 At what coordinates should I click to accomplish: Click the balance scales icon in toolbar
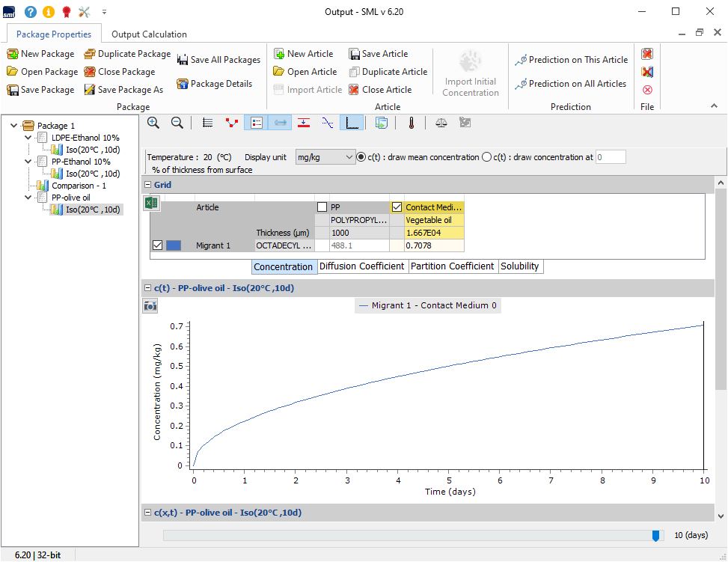(441, 123)
